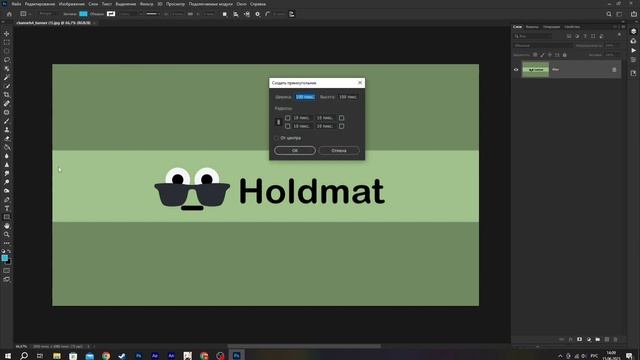Open layer opacity dropdown
Image resolution: width=640 pixels, height=360 pixels.
(612, 46)
